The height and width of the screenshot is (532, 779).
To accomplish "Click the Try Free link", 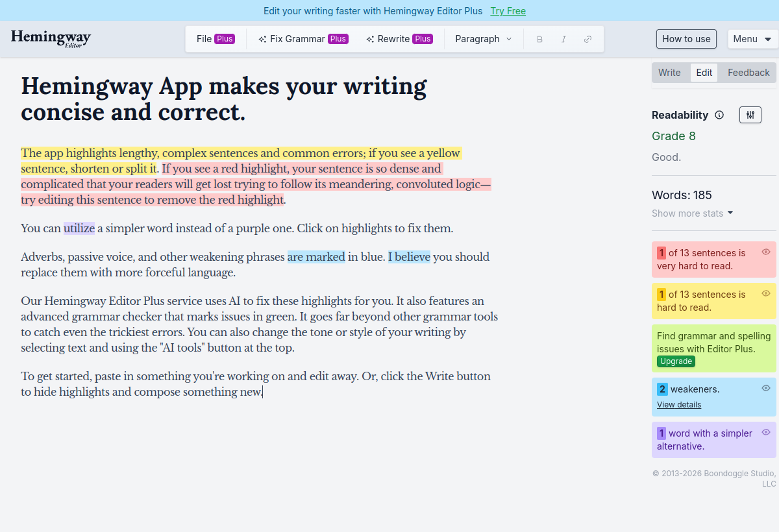I will (x=508, y=11).
